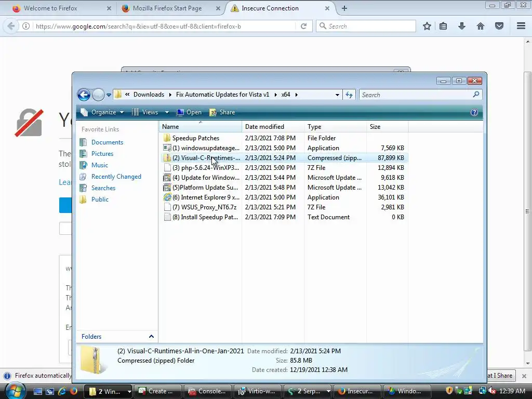Go to Firefox Home icon

click(x=481, y=26)
